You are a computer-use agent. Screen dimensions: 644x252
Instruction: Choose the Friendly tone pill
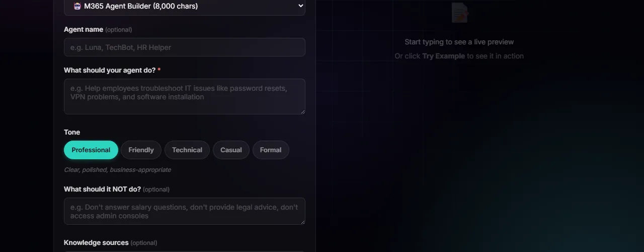[141, 150]
